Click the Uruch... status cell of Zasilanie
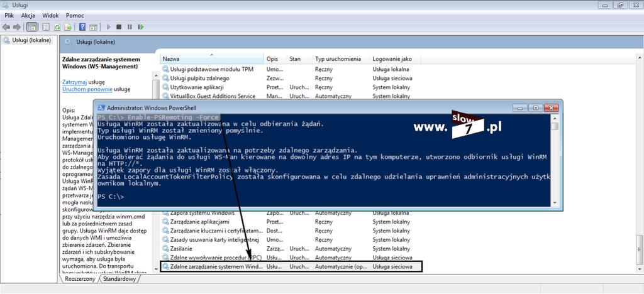 [299, 249]
